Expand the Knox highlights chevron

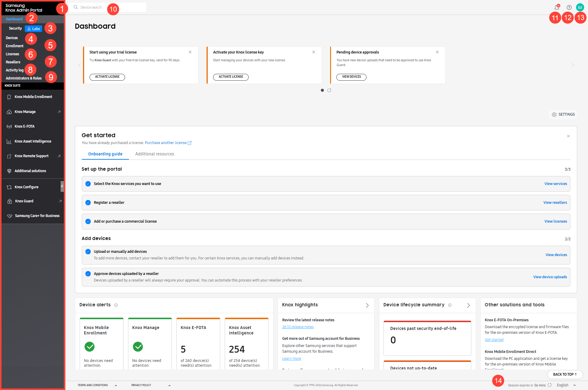367,305
